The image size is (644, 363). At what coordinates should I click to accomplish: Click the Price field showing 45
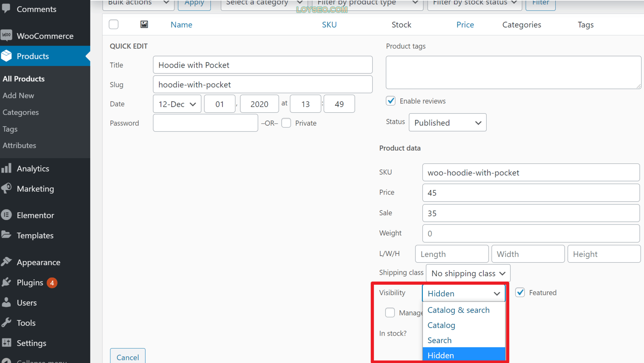[x=531, y=193]
